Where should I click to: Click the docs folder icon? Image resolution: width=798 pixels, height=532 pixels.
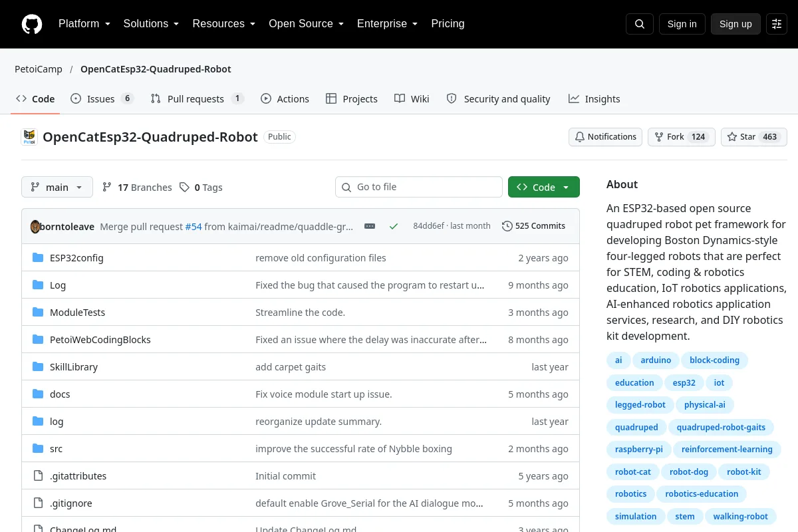pos(38,394)
